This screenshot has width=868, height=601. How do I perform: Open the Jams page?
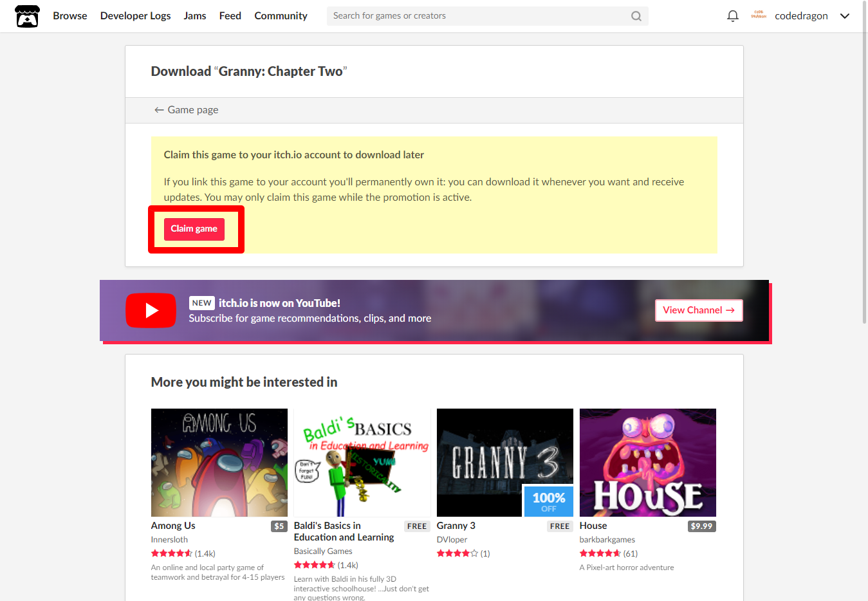(195, 16)
